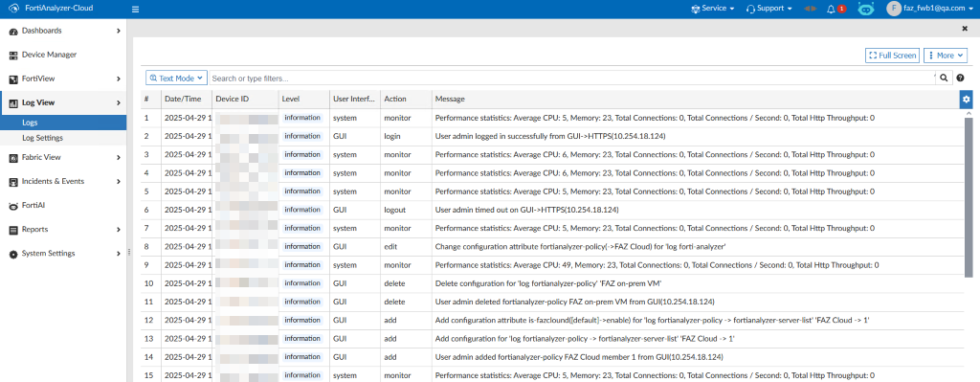Click the sidebar resize handle dots
The image size is (980, 382).
coord(129,252)
